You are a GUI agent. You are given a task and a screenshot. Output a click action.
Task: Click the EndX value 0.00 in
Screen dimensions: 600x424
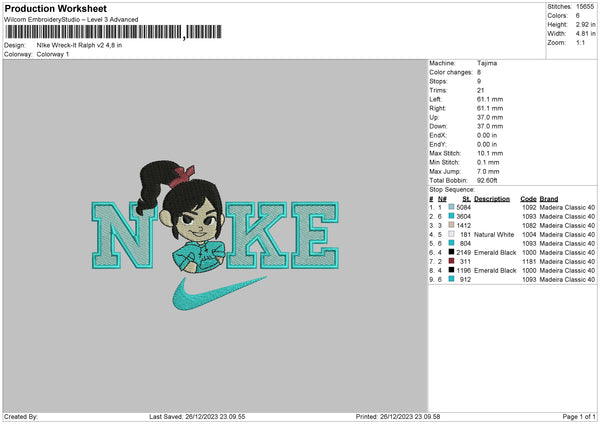[x=487, y=135]
